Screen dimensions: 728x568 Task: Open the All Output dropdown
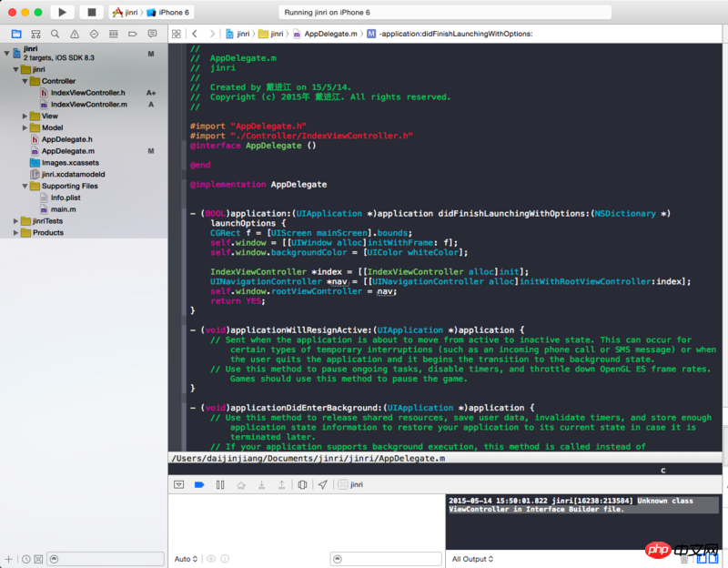coord(472,559)
